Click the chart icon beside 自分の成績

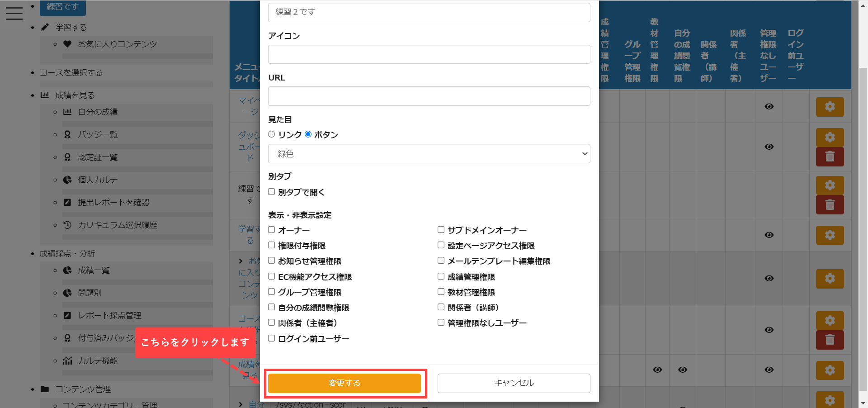(67, 112)
